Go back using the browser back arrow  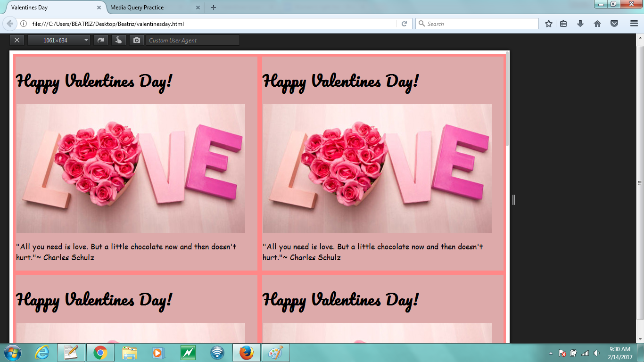(x=10, y=24)
